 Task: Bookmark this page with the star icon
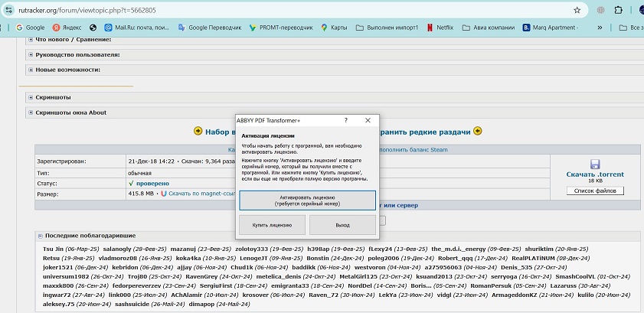(577, 10)
